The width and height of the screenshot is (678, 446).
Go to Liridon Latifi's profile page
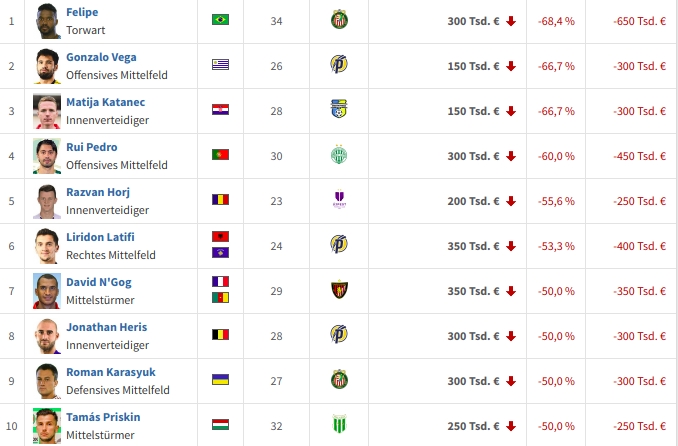[x=100, y=237]
